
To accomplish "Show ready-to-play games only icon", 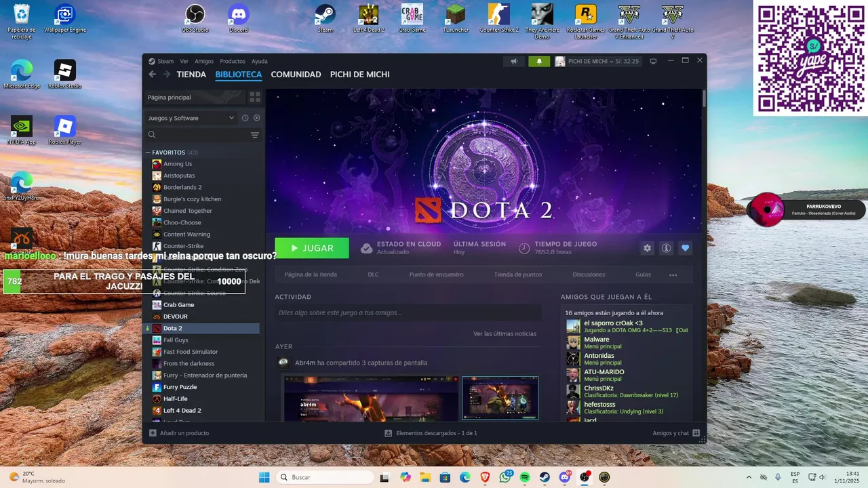I will (x=256, y=118).
